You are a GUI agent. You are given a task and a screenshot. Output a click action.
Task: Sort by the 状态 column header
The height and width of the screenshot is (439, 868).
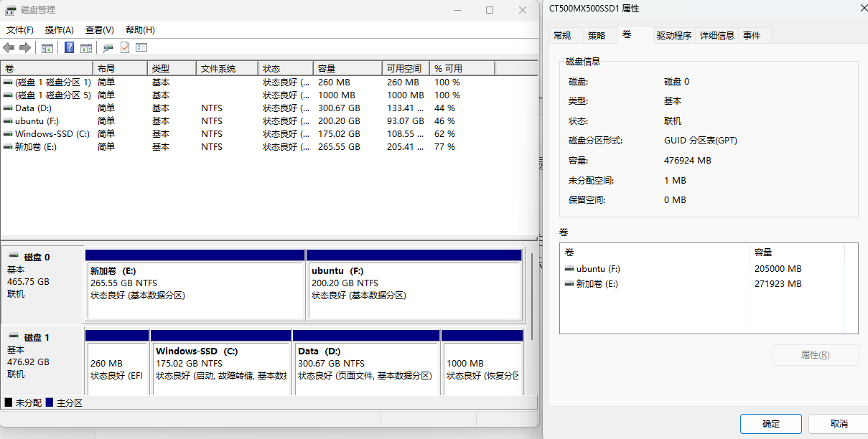pyautogui.click(x=286, y=69)
